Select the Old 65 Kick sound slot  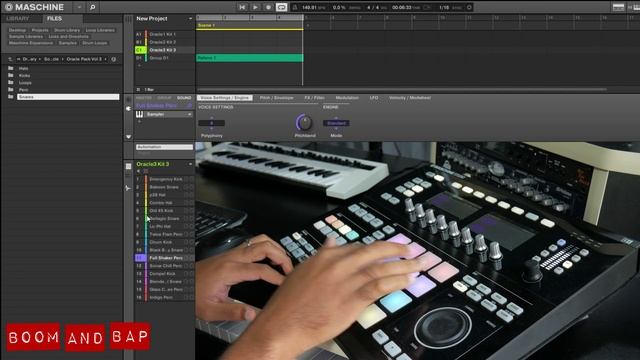[164, 211]
